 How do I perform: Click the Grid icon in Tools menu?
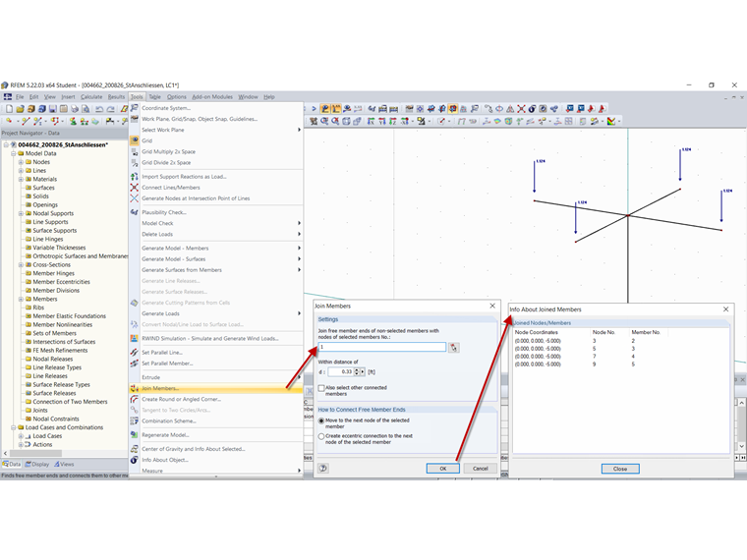pyautogui.click(x=135, y=140)
